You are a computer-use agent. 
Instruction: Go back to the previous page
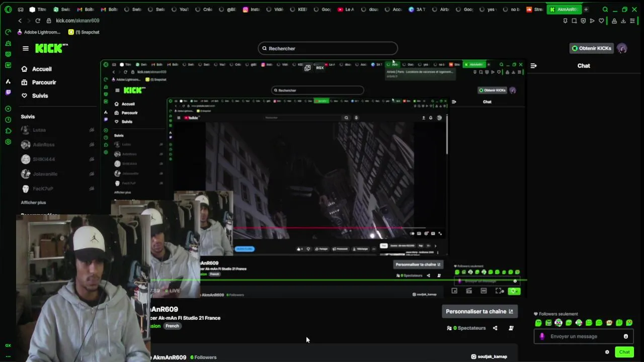tap(20, 21)
